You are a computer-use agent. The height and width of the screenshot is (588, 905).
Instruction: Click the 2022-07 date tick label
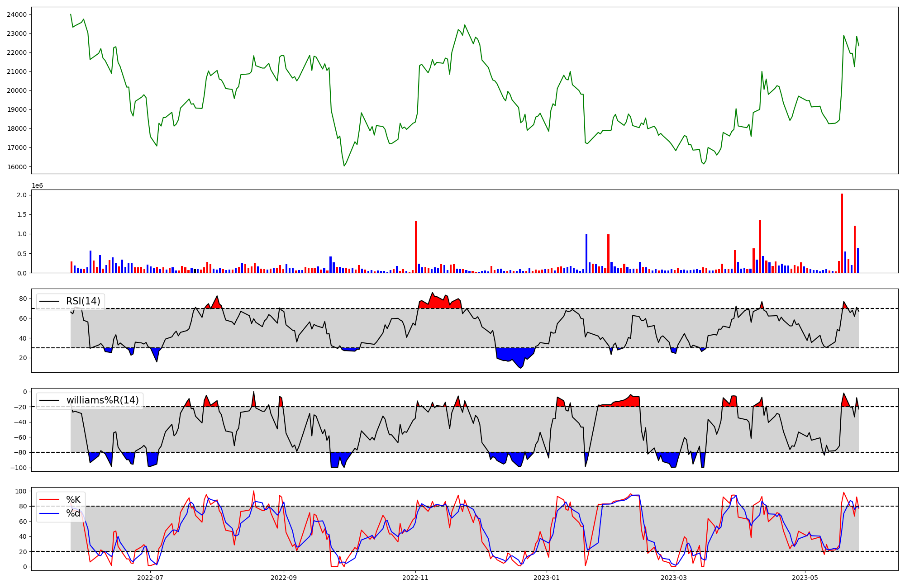(150, 578)
